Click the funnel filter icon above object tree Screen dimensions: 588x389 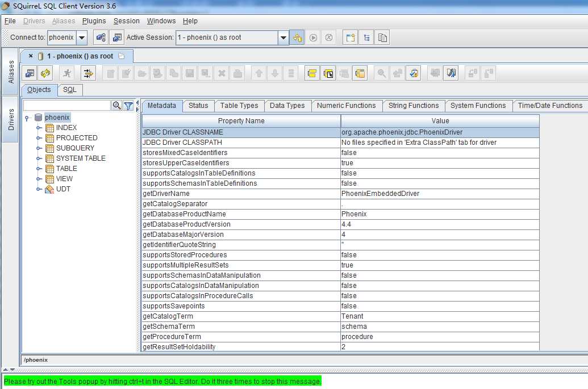pyautogui.click(x=128, y=106)
